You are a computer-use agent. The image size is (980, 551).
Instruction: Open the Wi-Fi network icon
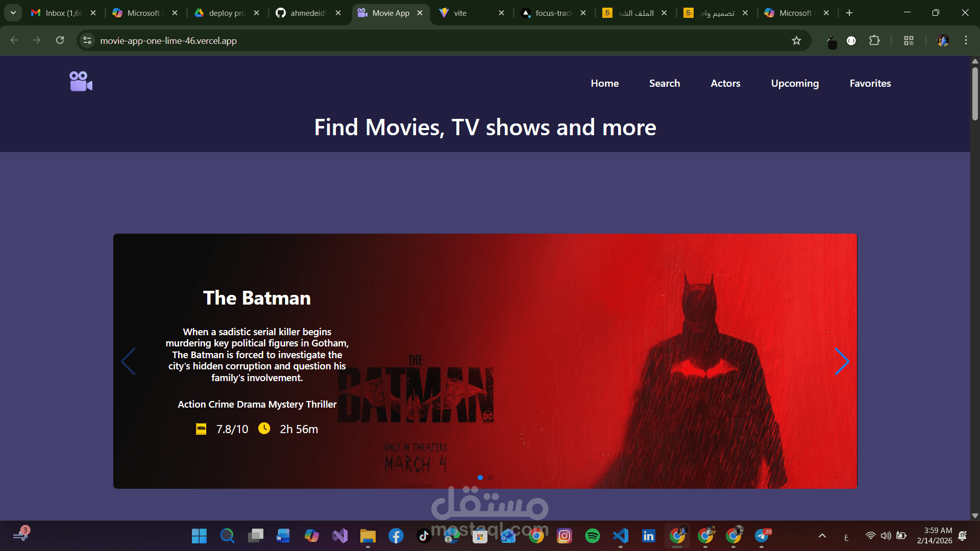coord(871,536)
